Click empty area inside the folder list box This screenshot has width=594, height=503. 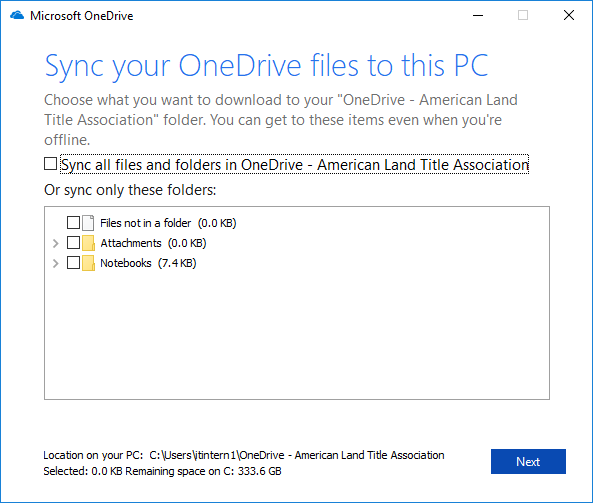[297, 333]
